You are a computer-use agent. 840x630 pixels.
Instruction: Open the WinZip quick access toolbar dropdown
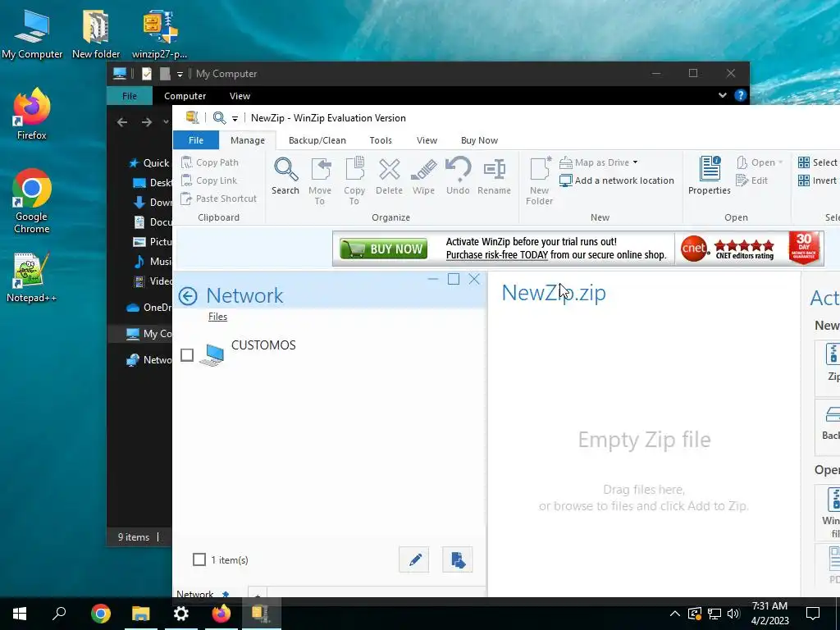[x=235, y=118]
